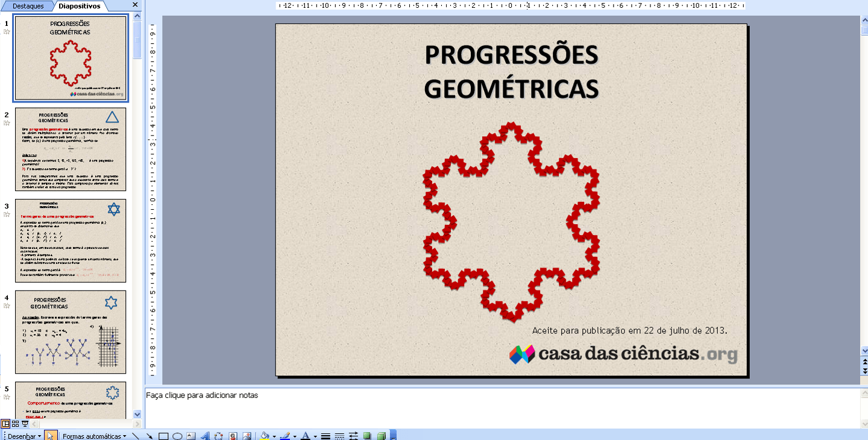Insert Clip Art
Viewport: 868px width, 440px height.
[233, 436]
